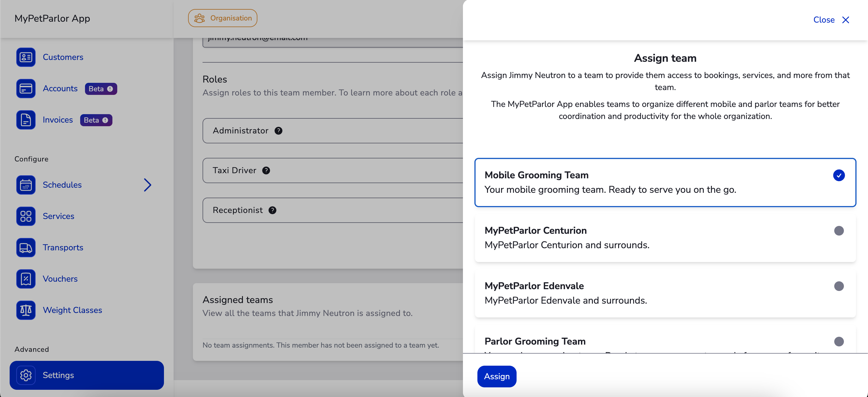
Task: Select the MyPetParlor Centurion radio button
Action: tap(838, 231)
